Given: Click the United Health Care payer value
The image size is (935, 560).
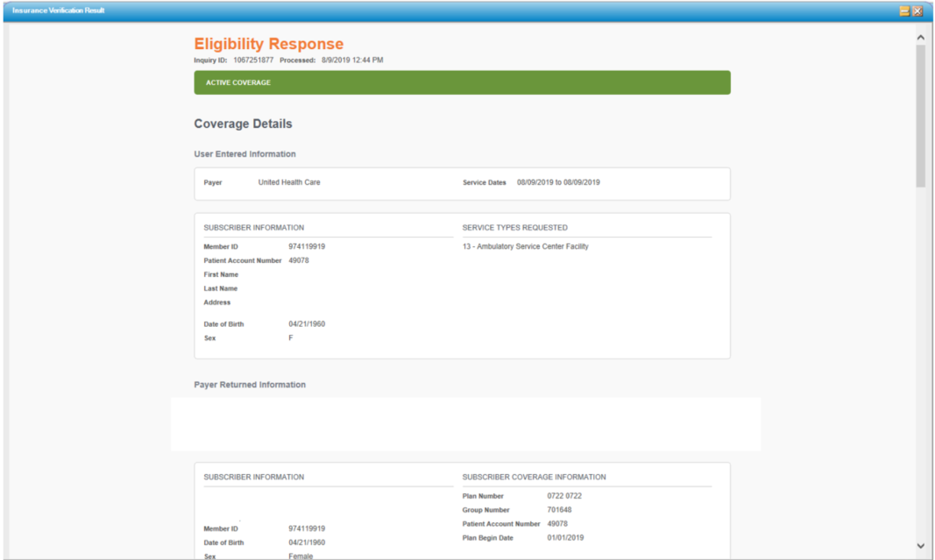Looking at the screenshot, I should (288, 183).
